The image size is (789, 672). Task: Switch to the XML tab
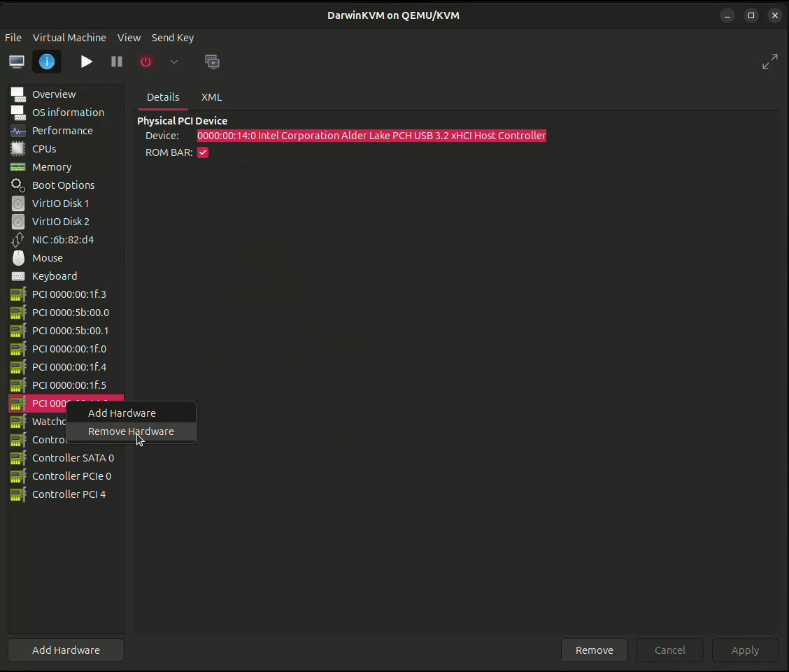click(x=211, y=97)
